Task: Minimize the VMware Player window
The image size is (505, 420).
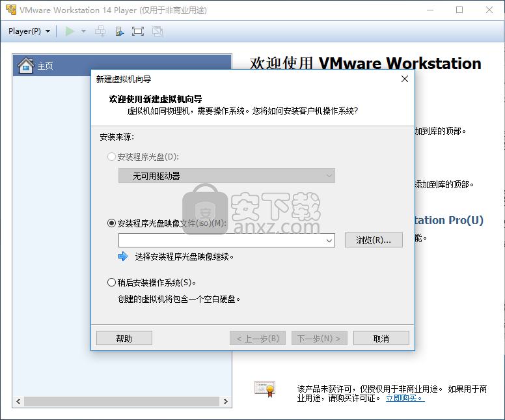Action: 430,10
